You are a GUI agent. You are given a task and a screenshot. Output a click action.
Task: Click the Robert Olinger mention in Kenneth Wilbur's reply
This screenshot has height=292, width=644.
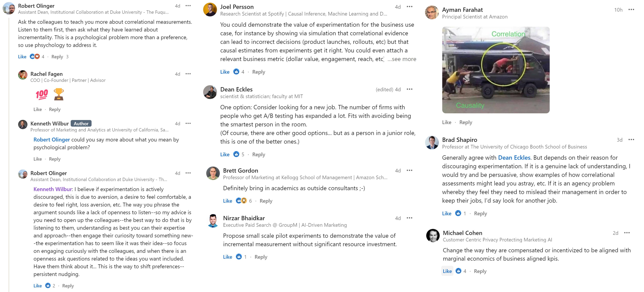coord(51,140)
